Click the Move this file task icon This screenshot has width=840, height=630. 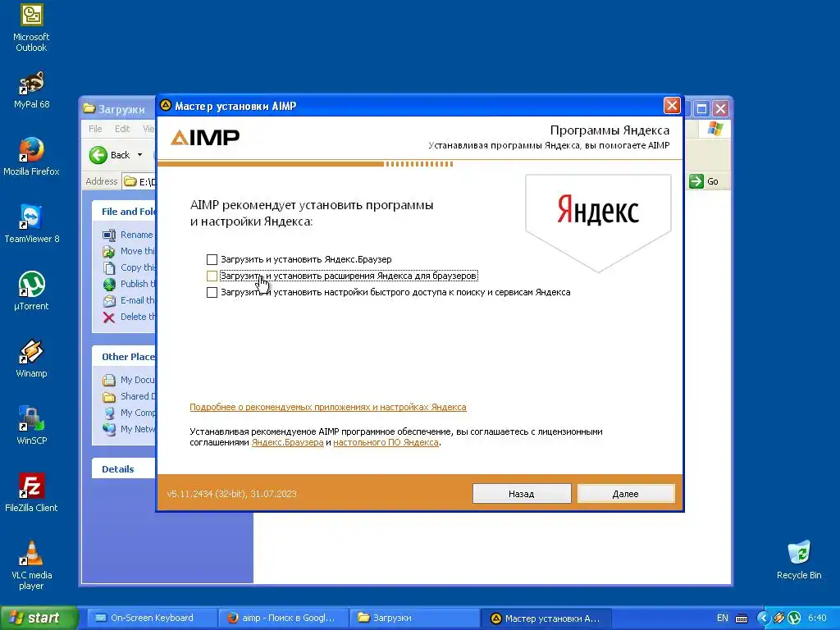109,251
